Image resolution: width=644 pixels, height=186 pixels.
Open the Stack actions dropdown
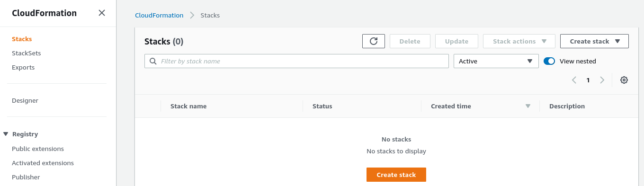pos(519,41)
